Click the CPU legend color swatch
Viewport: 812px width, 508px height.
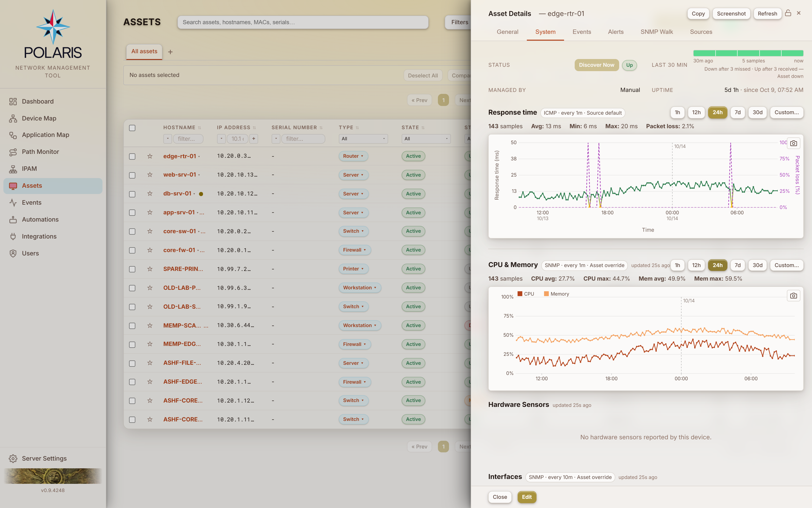(520, 294)
